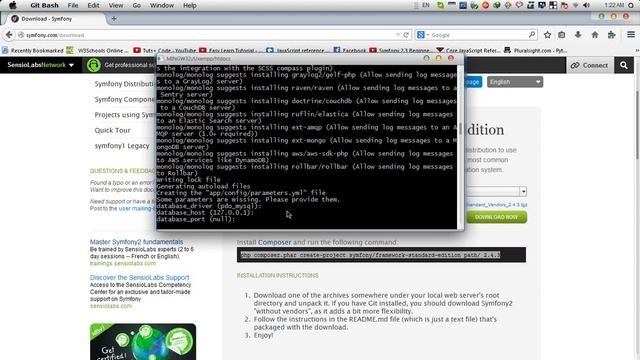640x360 pixels.
Task: Open the Symfony 2.3 Beginner bookmark
Action: 400,51
